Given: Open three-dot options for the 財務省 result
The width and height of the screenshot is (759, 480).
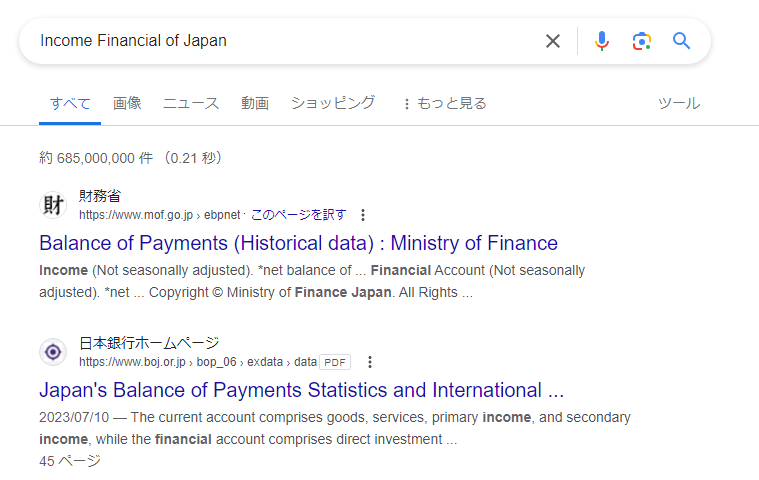Looking at the screenshot, I should tap(363, 215).
